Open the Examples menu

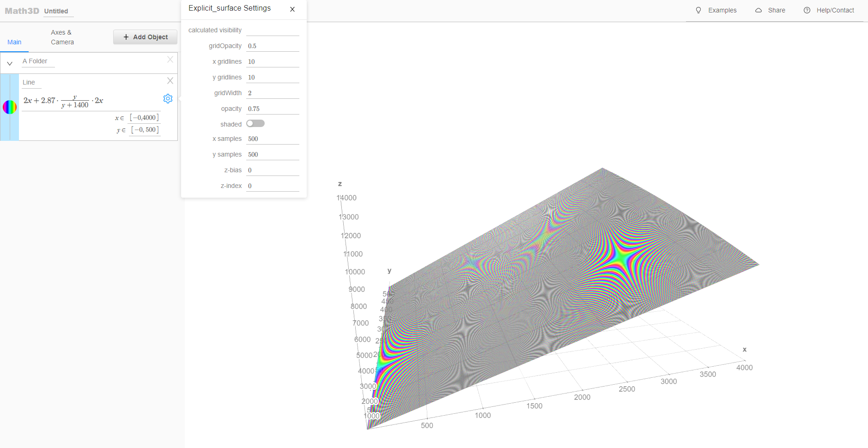coord(722,10)
